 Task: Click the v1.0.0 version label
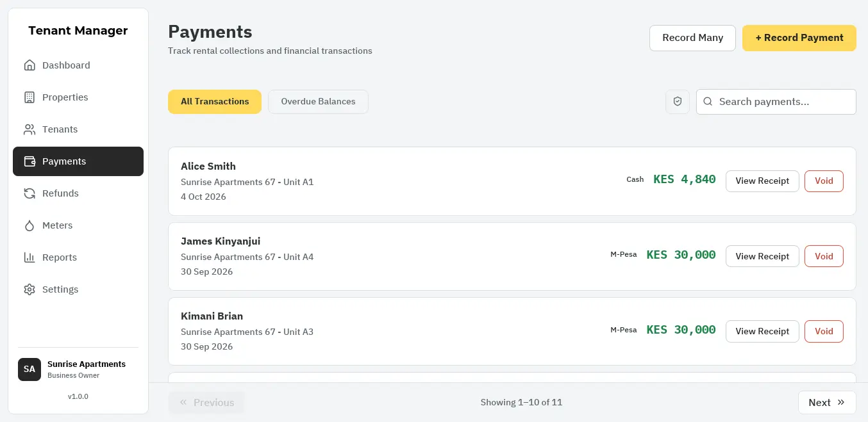tap(78, 396)
